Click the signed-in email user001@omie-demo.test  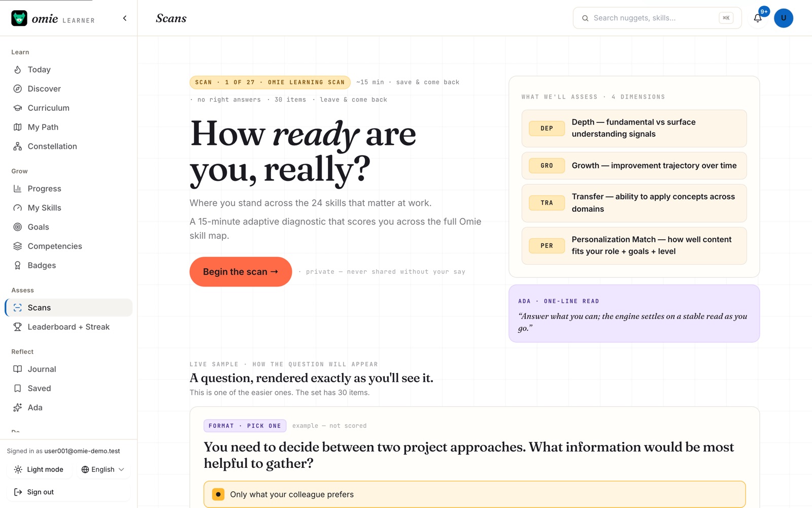pyautogui.click(x=82, y=451)
